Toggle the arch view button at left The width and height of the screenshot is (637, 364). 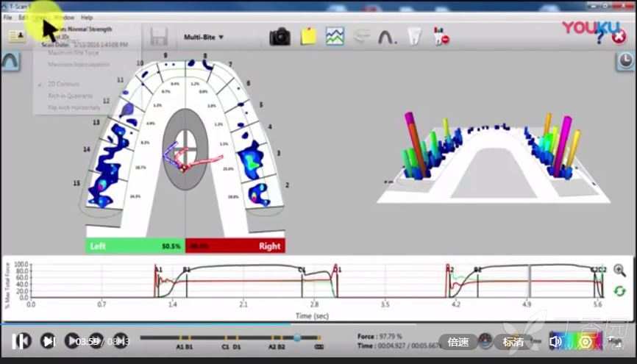[x=10, y=63]
